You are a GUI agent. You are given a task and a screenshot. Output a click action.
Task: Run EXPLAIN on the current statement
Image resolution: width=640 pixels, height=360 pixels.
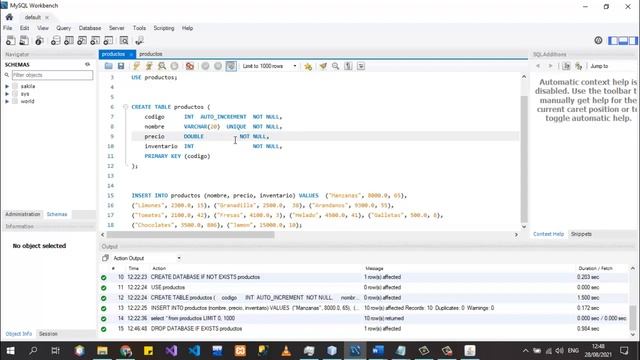pyautogui.click(x=162, y=66)
